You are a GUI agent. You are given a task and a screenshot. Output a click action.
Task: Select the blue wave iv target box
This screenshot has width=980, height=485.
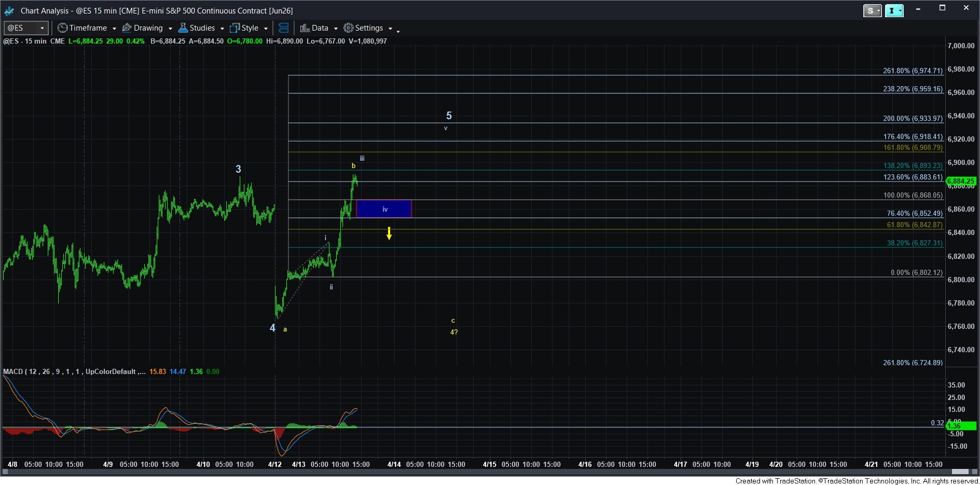384,209
